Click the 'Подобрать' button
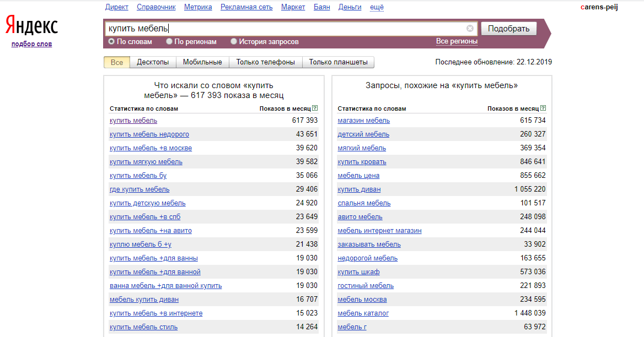 pos(508,29)
